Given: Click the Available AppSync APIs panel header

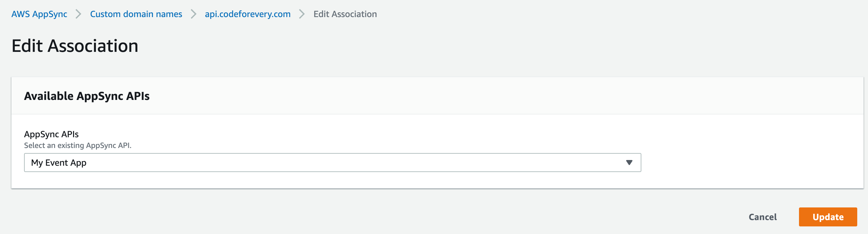Looking at the screenshot, I should click(x=87, y=95).
